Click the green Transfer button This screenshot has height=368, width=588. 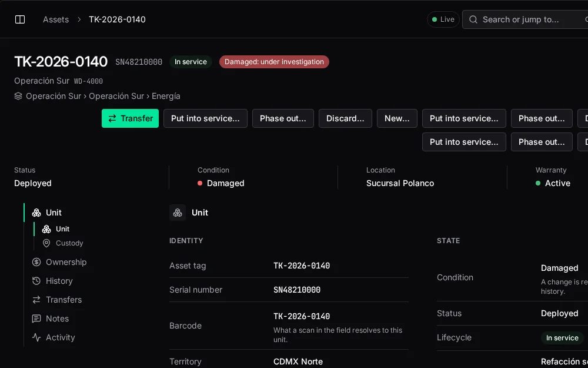pyautogui.click(x=130, y=118)
